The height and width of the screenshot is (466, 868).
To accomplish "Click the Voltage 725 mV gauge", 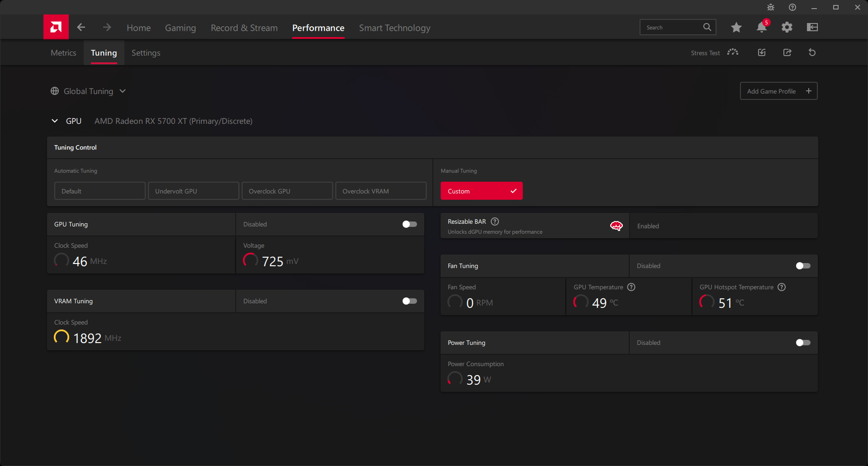I will click(x=251, y=260).
